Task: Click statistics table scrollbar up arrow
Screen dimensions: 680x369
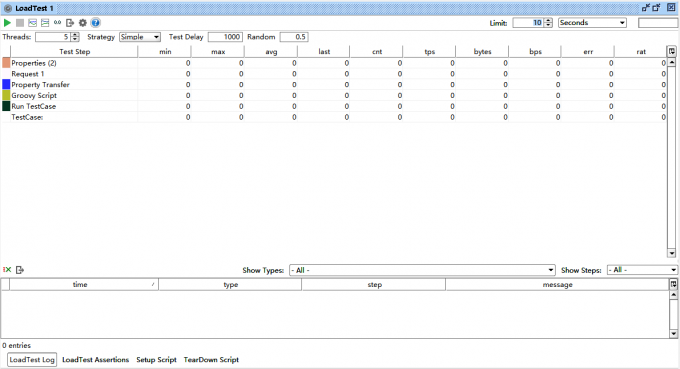Action: [x=671, y=62]
